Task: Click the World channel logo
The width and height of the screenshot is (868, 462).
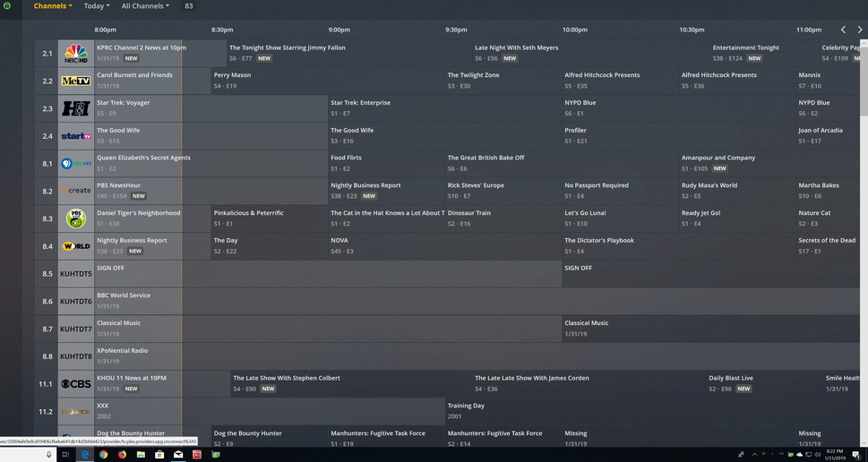Action: tap(76, 246)
